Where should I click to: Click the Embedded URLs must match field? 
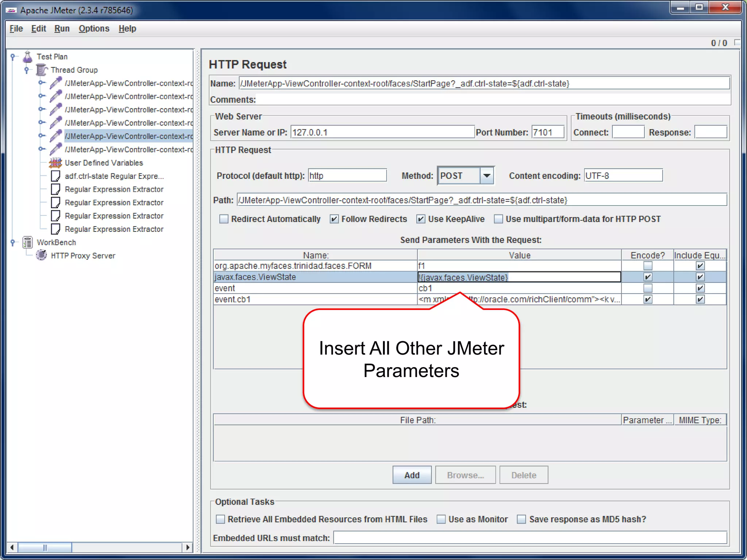coord(530,538)
